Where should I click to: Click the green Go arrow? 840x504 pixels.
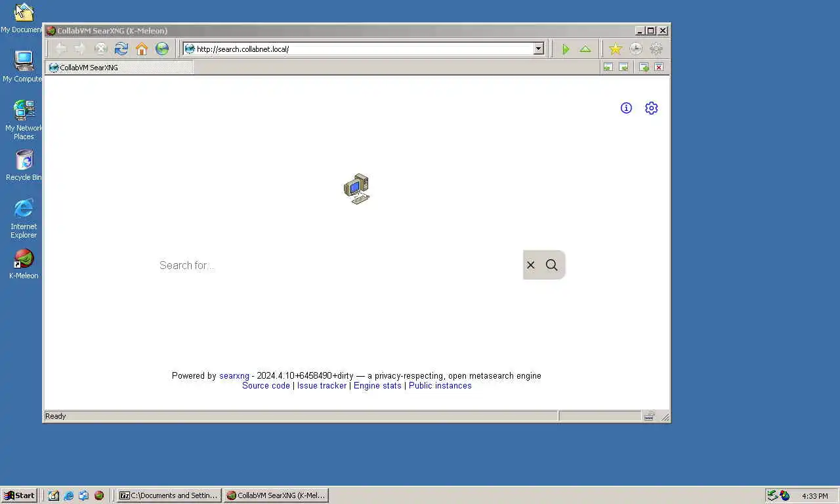tap(565, 49)
